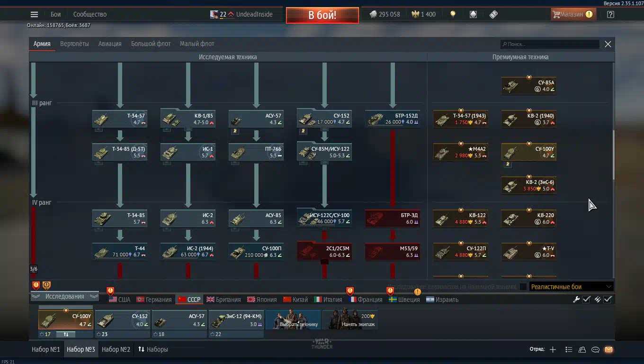Switch to the Авиация tab

(110, 44)
